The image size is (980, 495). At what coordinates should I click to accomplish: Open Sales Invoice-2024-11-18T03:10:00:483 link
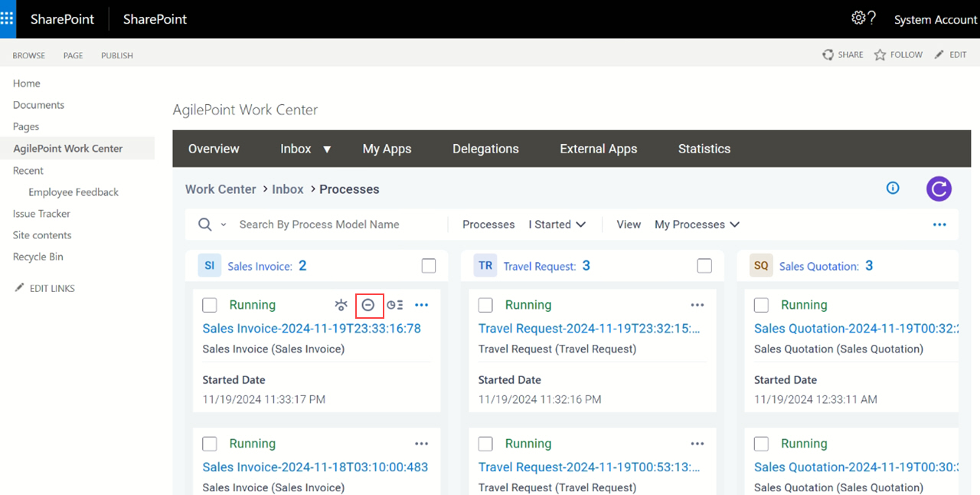pos(315,467)
